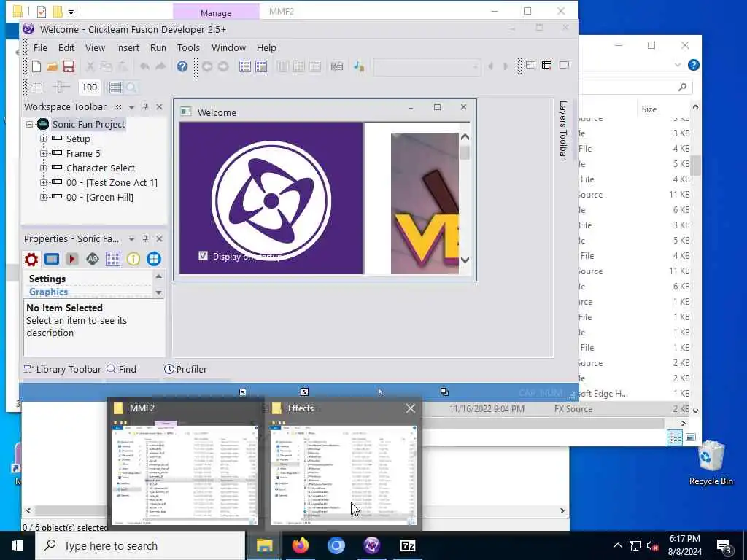Click File Explorer taskbar icon
This screenshot has height=560, width=747.
pos(264,545)
